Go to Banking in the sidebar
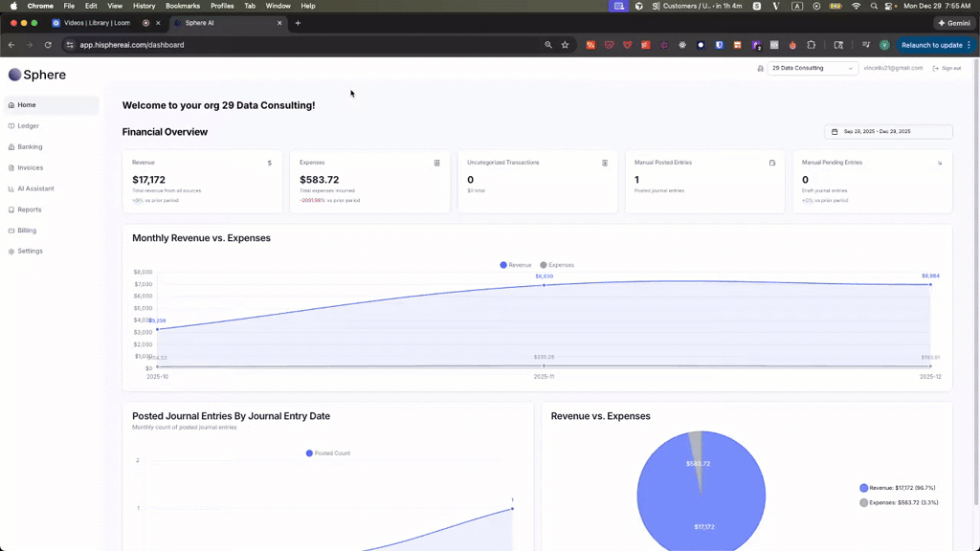The image size is (980, 551). [x=30, y=147]
